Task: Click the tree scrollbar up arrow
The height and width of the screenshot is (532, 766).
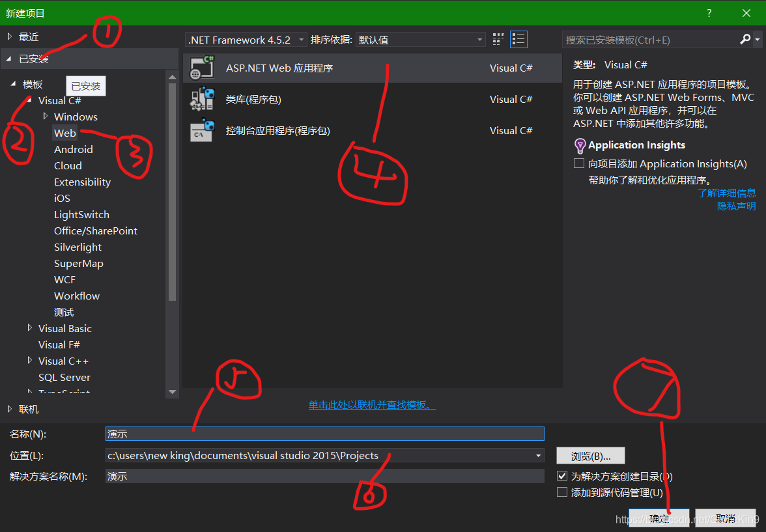Action: click(172, 77)
